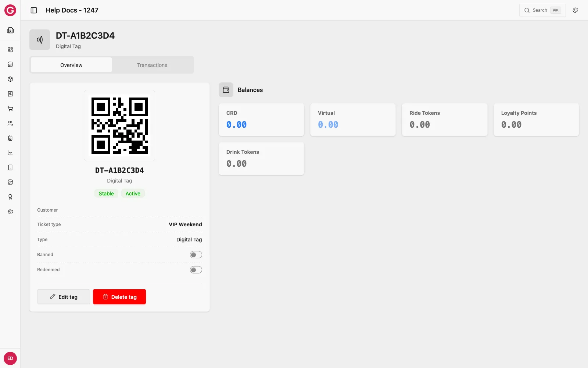Toggle the Banned switch

pos(196,255)
